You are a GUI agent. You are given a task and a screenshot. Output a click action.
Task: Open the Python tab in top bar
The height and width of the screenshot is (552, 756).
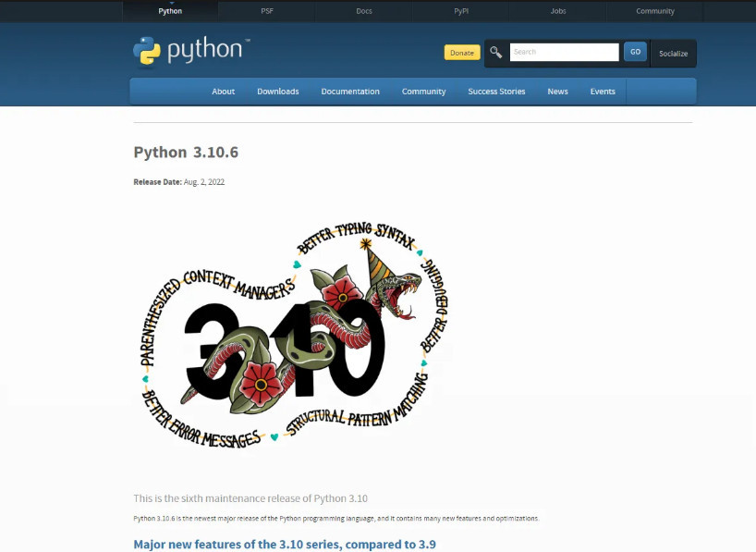pyautogui.click(x=170, y=11)
